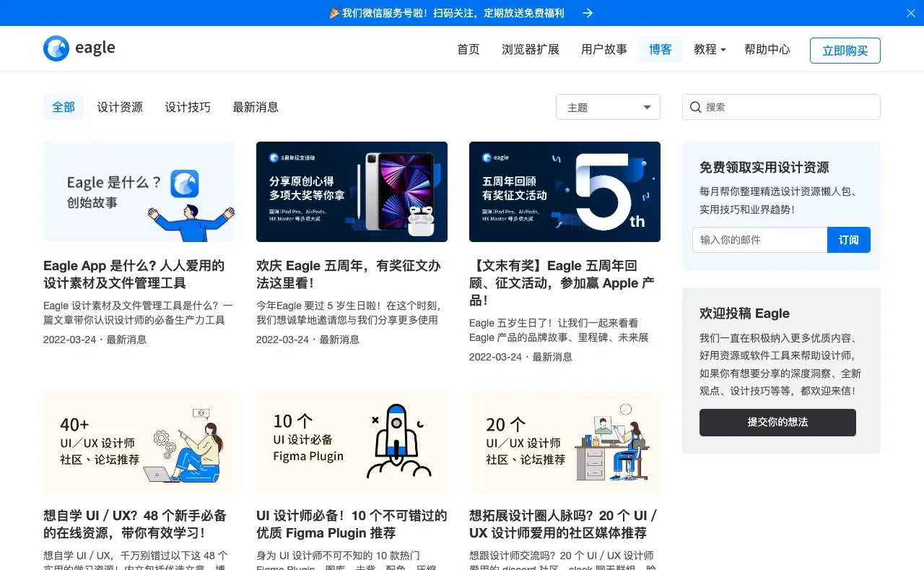Close the blue announcement banner

click(910, 13)
